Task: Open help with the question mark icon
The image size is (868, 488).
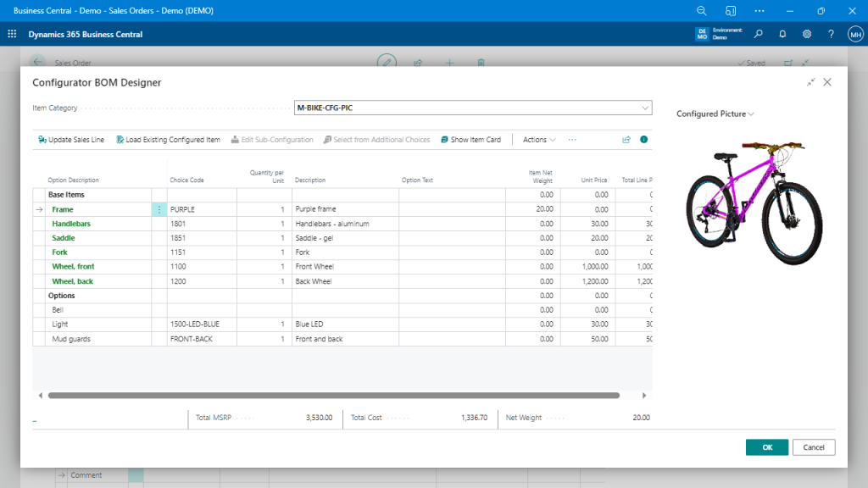Action: point(831,34)
